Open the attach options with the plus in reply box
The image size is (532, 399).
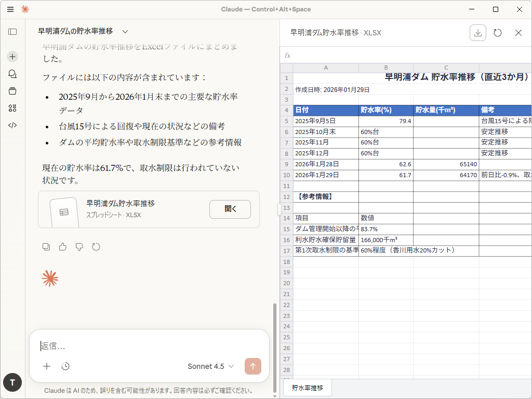point(47,366)
